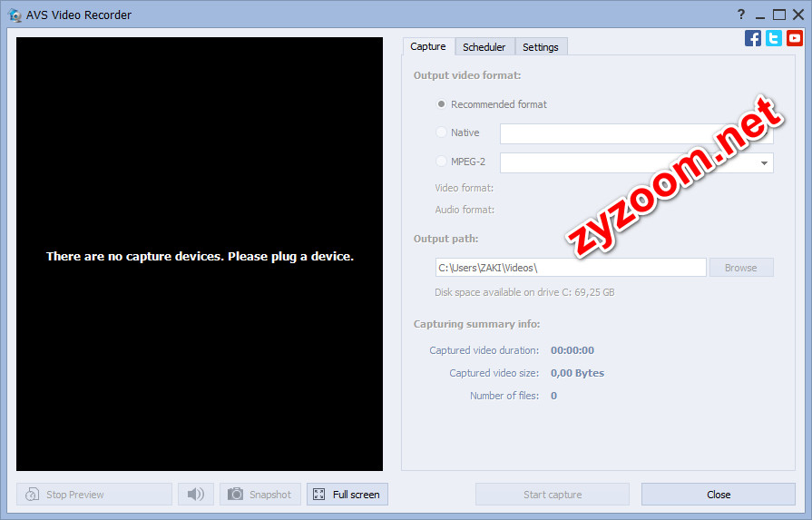Click the output path input field
This screenshot has width=812, height=520.
click(571, 268)
